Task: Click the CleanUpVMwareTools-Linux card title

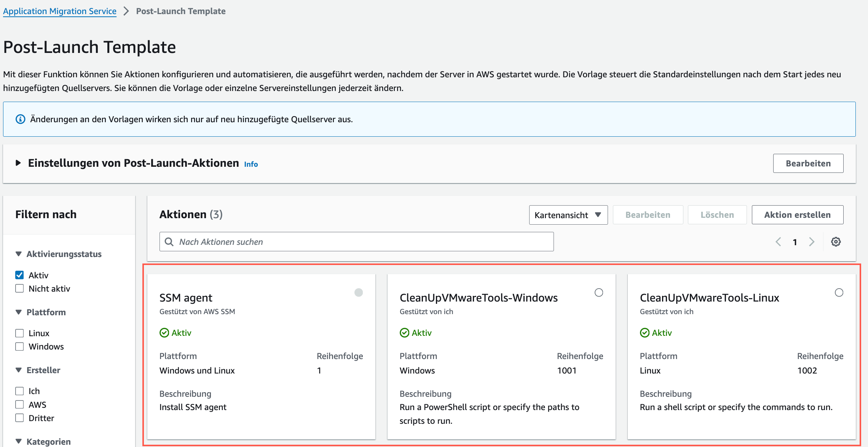Action: [710, 298]
